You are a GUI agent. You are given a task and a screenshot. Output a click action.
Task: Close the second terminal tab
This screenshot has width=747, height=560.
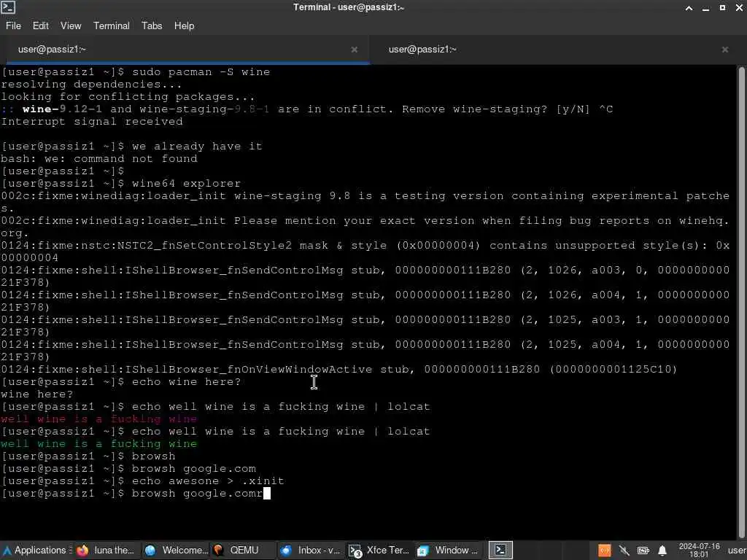[x=724, y=50]
